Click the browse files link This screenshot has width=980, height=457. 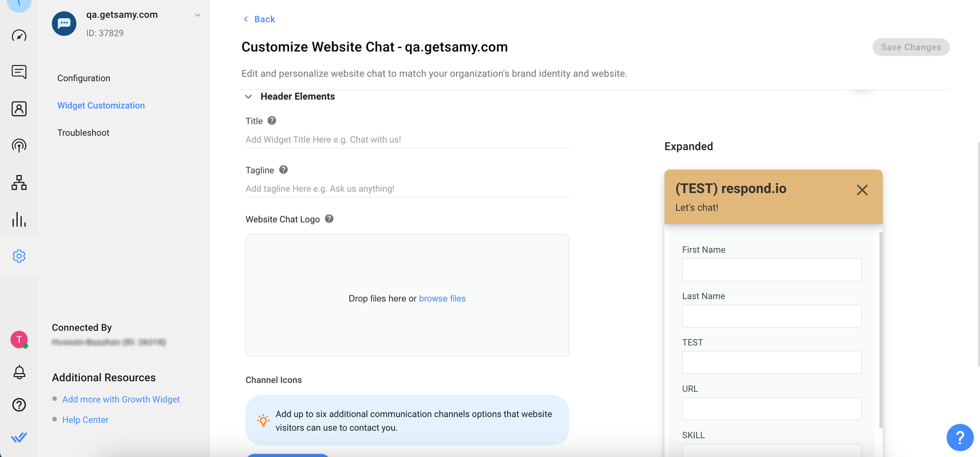(442, 298)
